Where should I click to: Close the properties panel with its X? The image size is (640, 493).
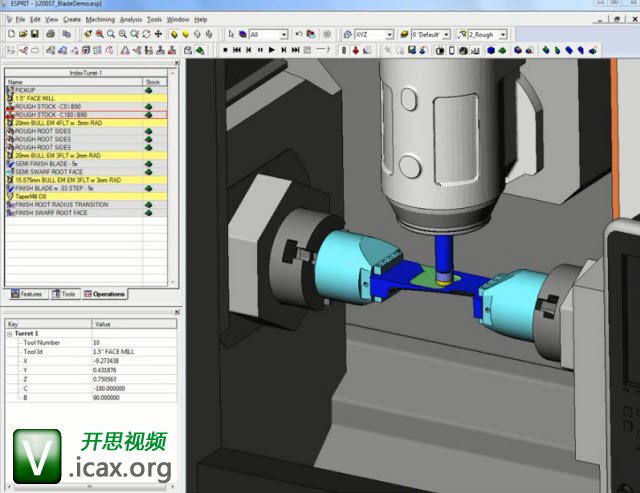click(x=177, y=312)
